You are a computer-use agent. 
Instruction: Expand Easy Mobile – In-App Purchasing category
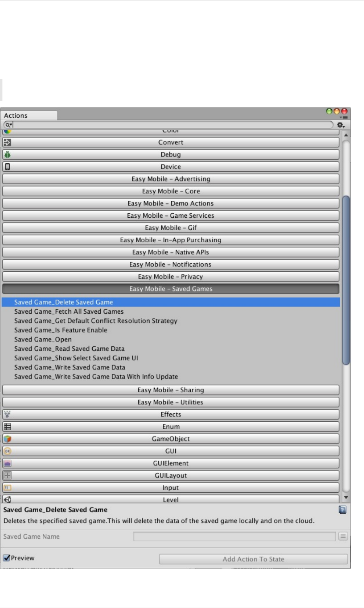pyautogui.click(x=171, y=240)
